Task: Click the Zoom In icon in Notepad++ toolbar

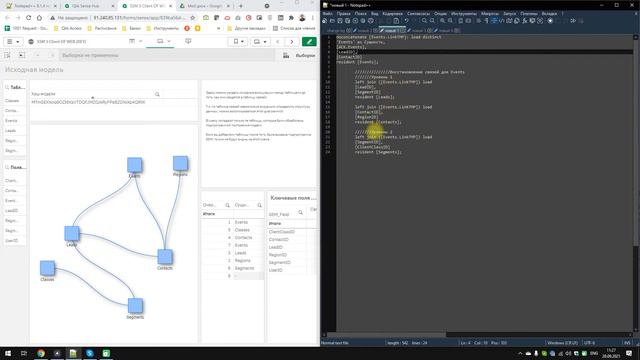Action: [x=442, y=21]
